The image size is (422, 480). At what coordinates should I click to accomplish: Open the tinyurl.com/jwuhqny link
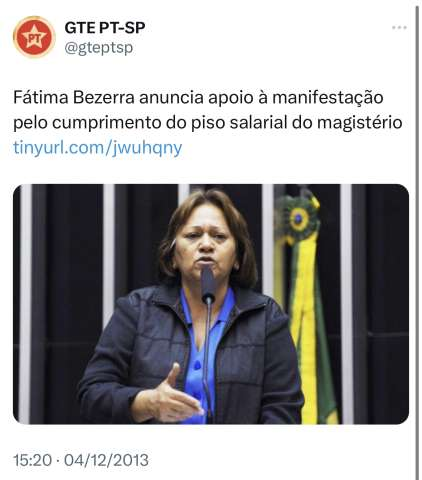98,148
